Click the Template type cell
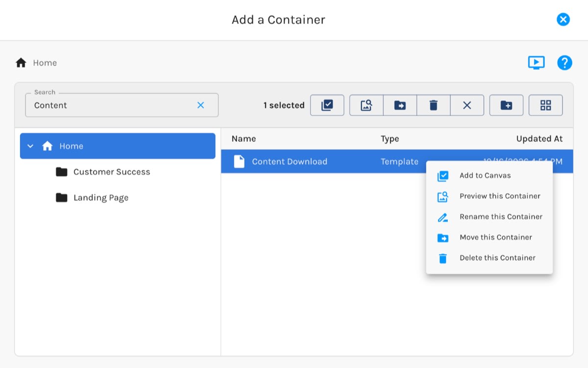Viewport: 588px width, 368px height. (399, 161)
